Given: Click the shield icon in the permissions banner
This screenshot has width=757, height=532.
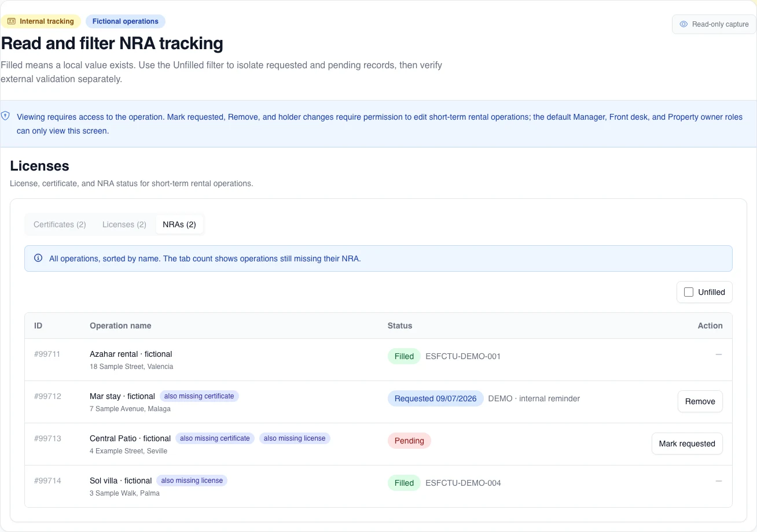Looking at the screenshot, I should tap(5, 116).
